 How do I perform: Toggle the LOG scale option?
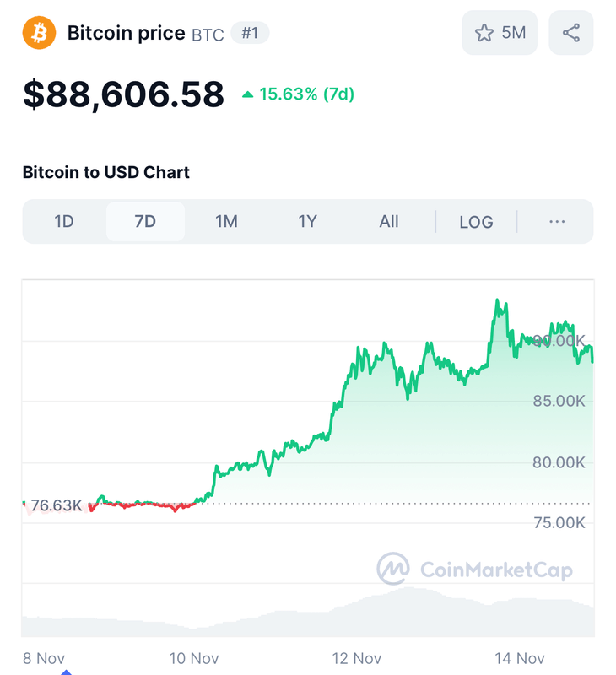[476, 222]
